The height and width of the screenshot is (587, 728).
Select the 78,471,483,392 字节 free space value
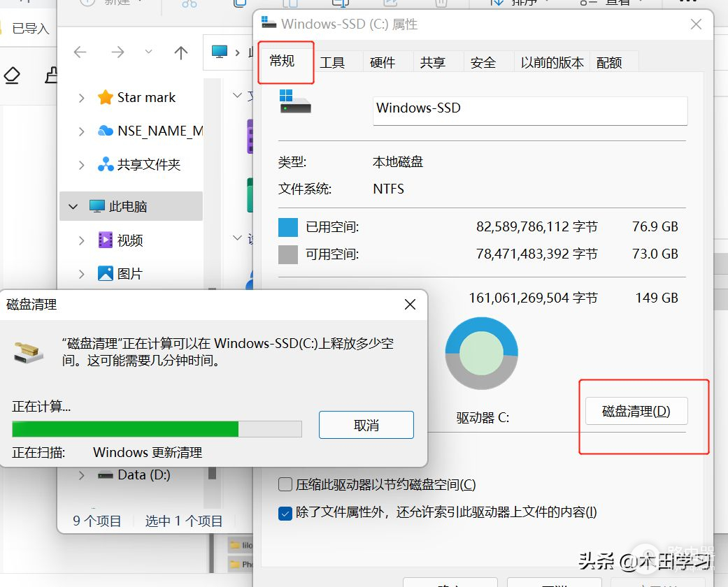(536, 254)
